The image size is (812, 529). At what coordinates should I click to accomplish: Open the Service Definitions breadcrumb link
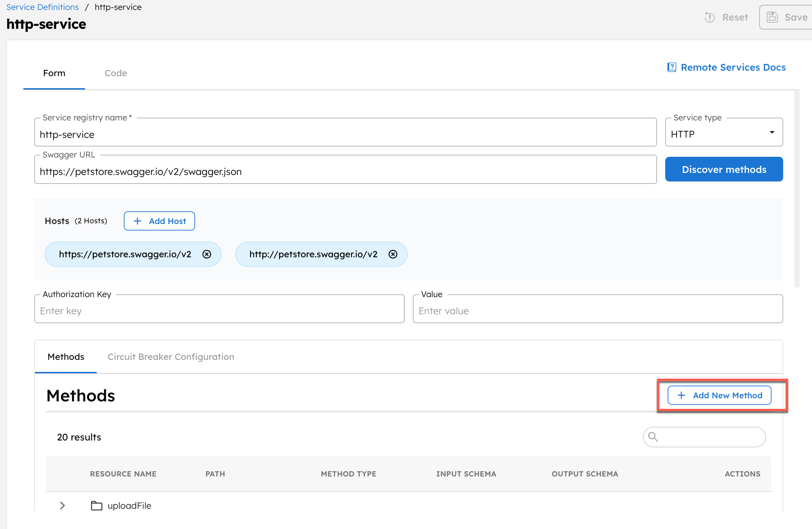coord(42,7)
